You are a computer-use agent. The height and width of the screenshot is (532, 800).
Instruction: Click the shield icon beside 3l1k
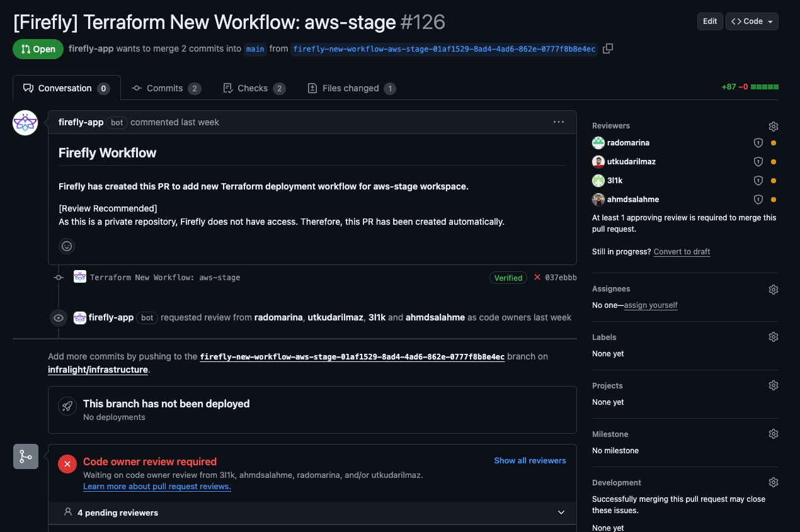[x=758, y=181]
